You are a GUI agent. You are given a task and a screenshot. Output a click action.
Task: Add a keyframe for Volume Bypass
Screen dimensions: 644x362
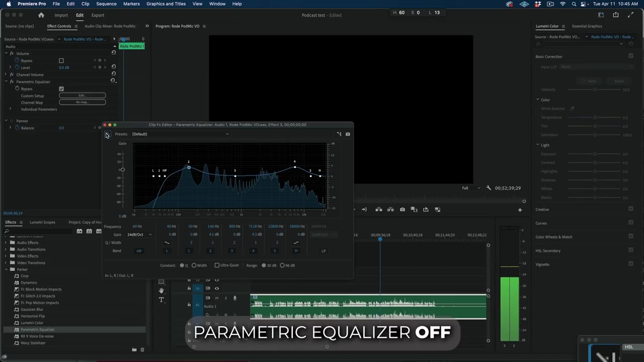point(100,60)
